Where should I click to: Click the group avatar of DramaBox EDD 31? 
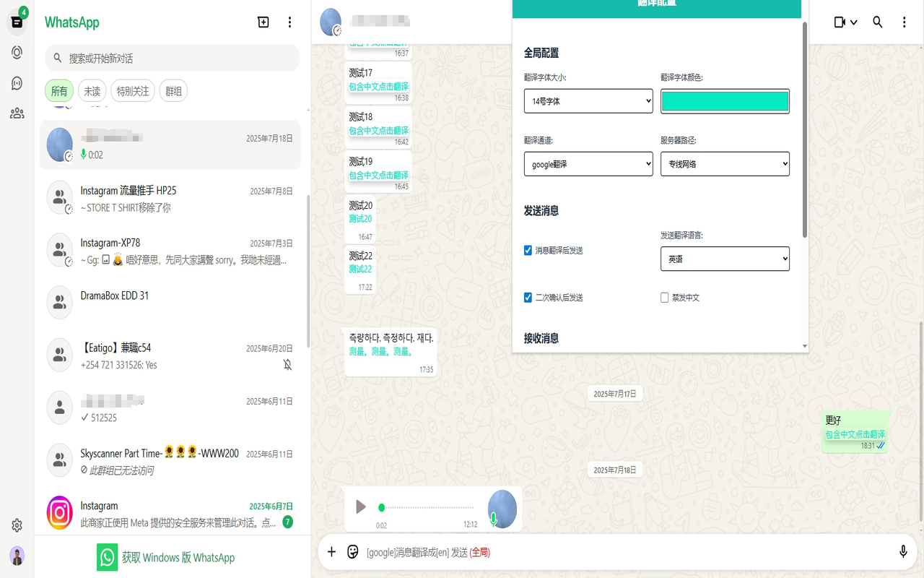tap(60, 302)
